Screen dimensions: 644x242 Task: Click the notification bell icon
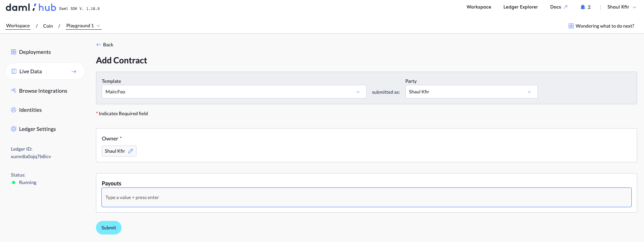point(583,7)
